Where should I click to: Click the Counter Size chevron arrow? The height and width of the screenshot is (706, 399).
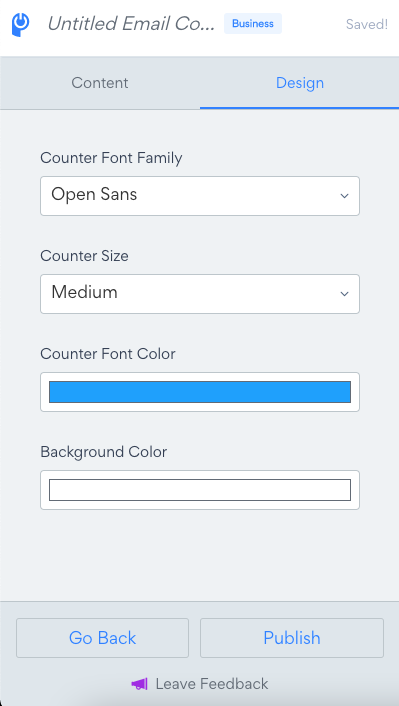(345, 294)
